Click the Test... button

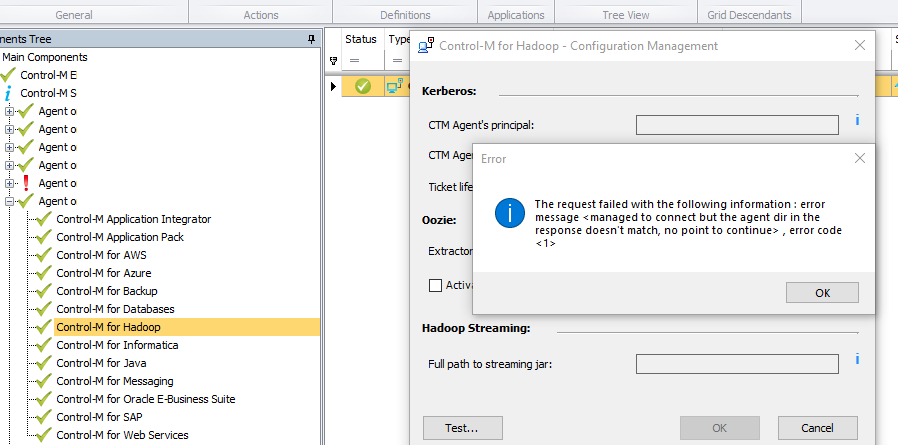(x=460, y=428)
